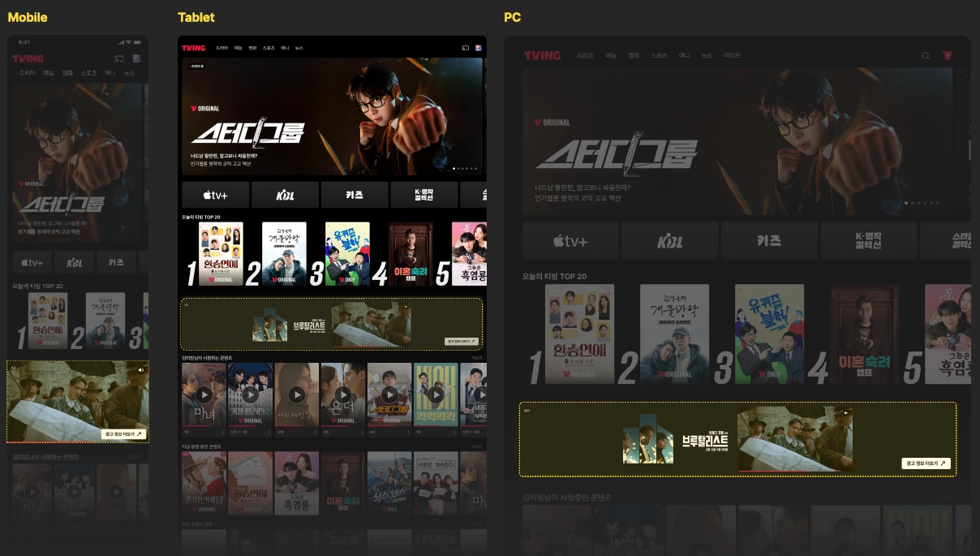
Task: Open the rank 1 환승연애 poster in PC TOP 20
Action: (x=580, y=334)
